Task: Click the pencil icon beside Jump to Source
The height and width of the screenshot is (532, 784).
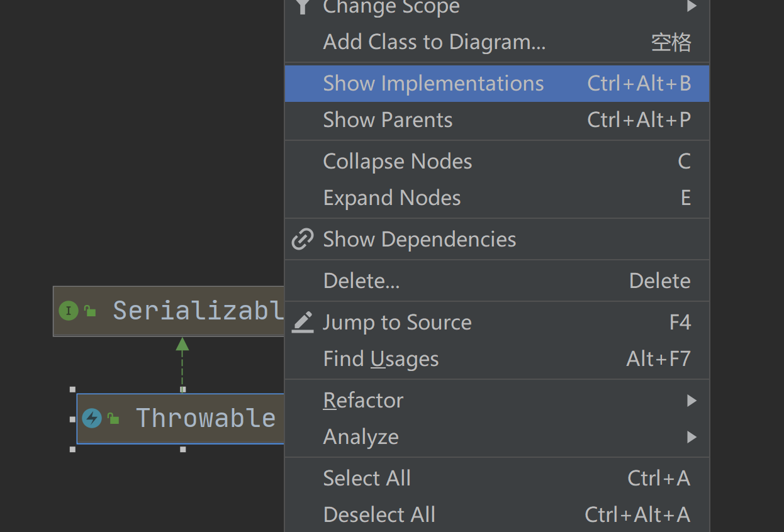Action: click(x=303, y=322)
